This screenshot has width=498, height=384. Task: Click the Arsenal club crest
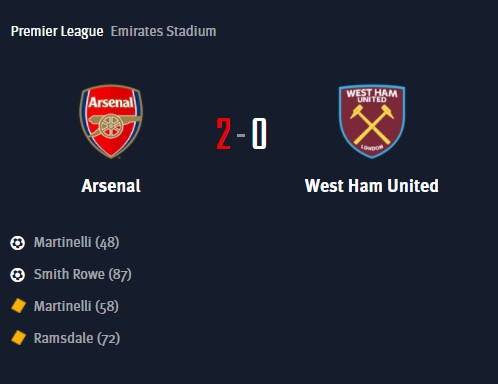point(111,121)
